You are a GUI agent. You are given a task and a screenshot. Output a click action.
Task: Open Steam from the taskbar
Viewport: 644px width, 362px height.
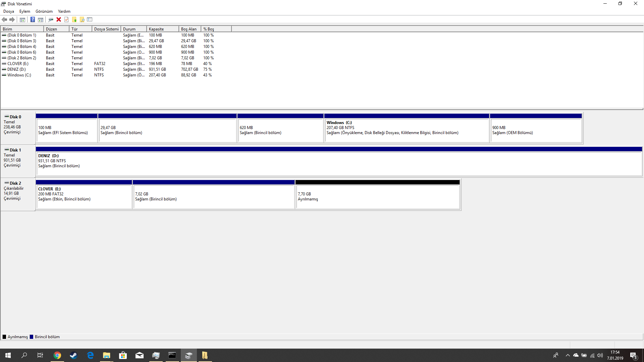click(73, 355)
